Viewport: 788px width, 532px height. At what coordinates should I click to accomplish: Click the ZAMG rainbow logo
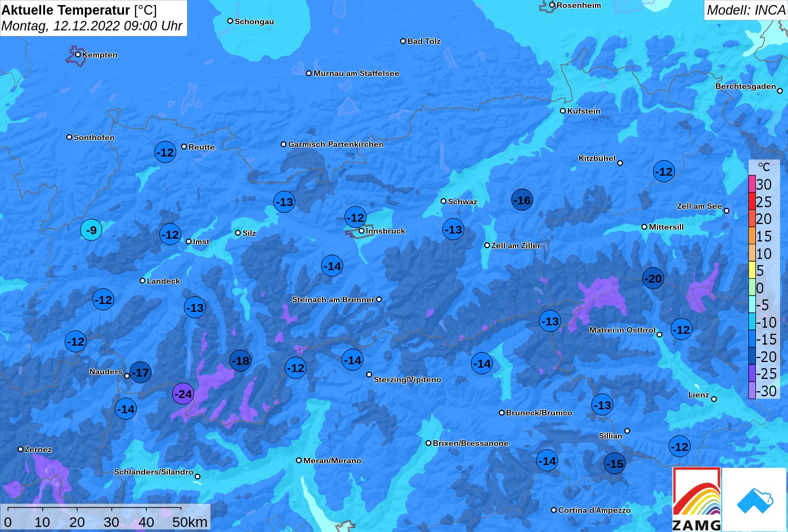(697, 499)
